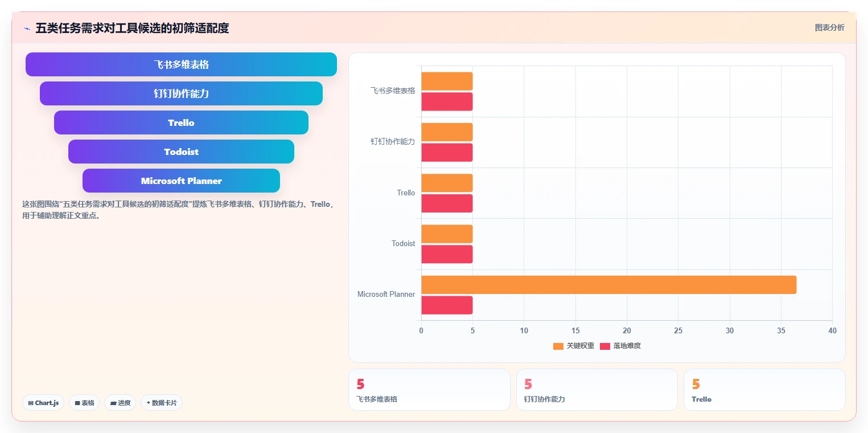Click the 数据卡片 tag chip
Screen dimensions: 868x433
[x=162, y=403]
